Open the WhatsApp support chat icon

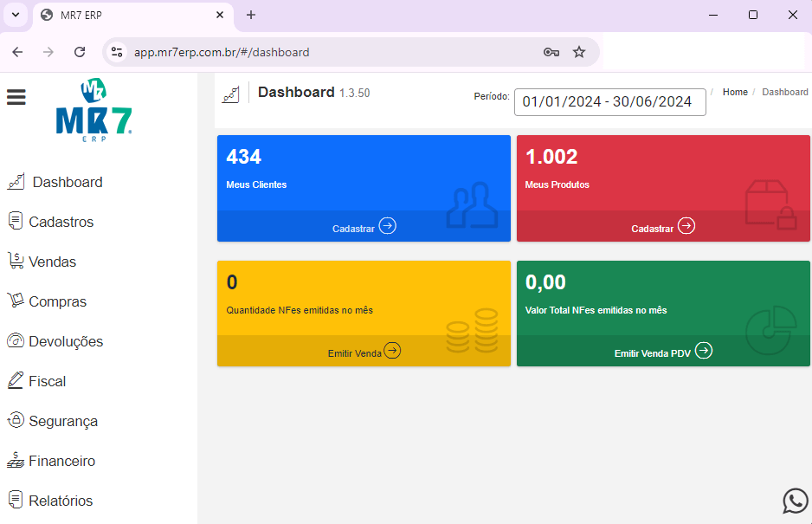click(x=795, y=501)
